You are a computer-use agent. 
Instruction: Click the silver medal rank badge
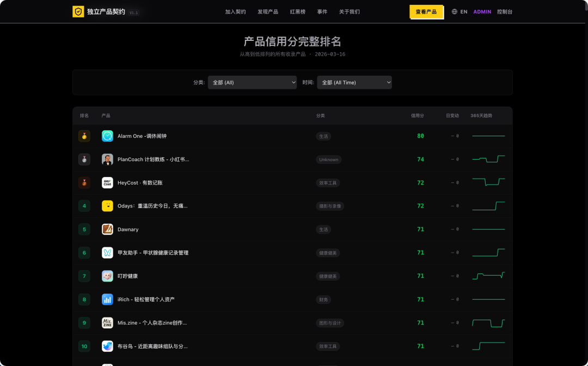(x=84, y=160)
